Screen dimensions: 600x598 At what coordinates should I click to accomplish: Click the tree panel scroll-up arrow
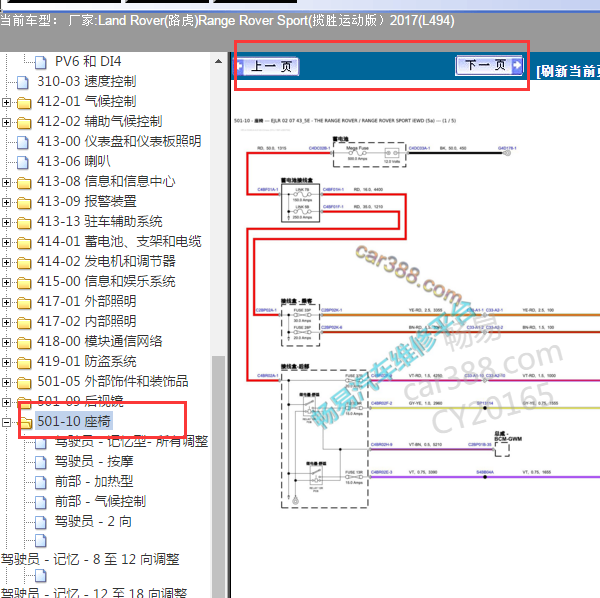pyautogui.click(x=218, y=61)
